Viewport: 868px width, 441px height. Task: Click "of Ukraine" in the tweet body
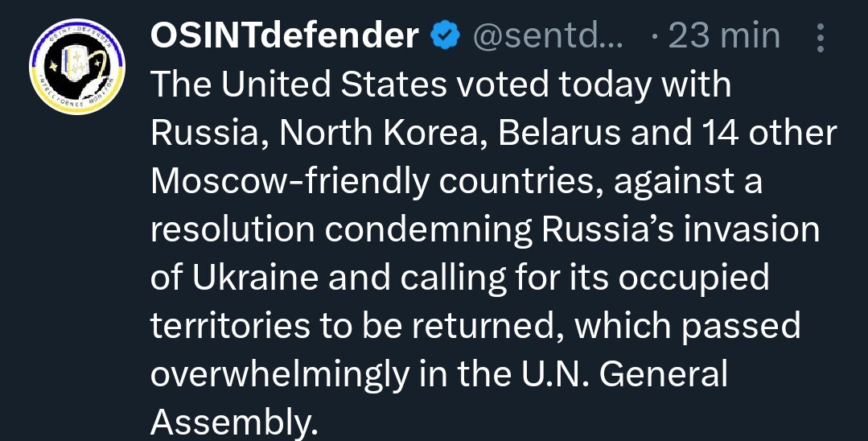click(x=234, y=278)
